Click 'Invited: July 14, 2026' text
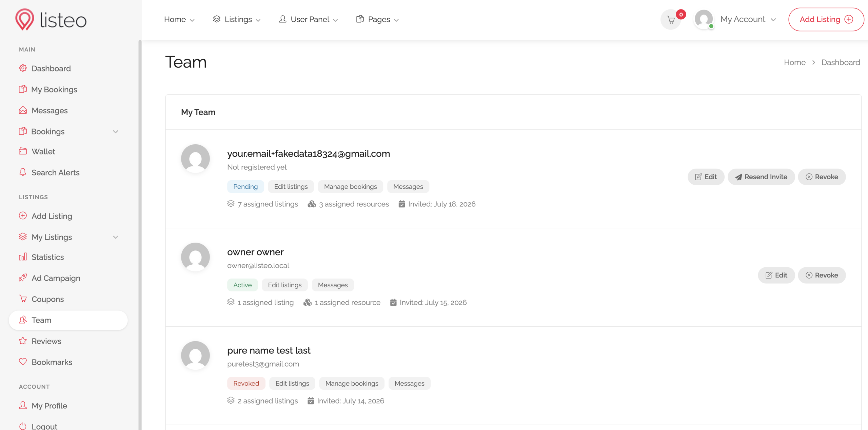Image resolution: width=868 pixels, height=430 pixels. [351, 401]
